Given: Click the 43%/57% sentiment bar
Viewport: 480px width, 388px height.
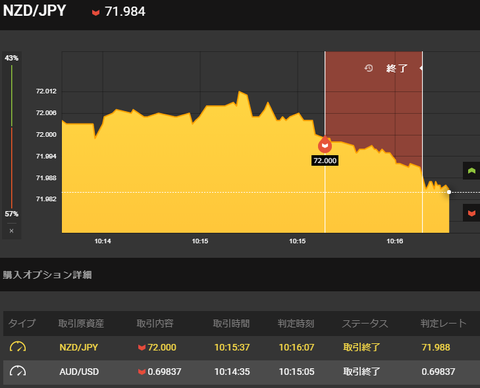Looking at the screenshot, I should point(12,136).
